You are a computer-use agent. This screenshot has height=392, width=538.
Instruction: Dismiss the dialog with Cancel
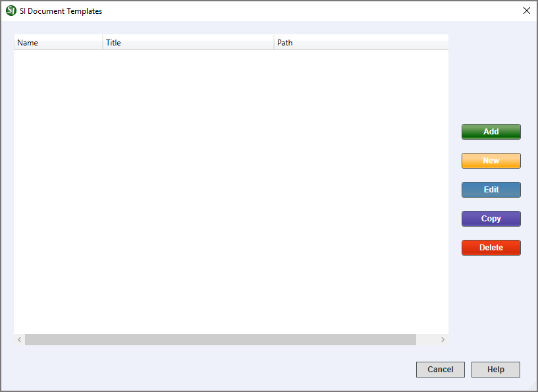441,370
